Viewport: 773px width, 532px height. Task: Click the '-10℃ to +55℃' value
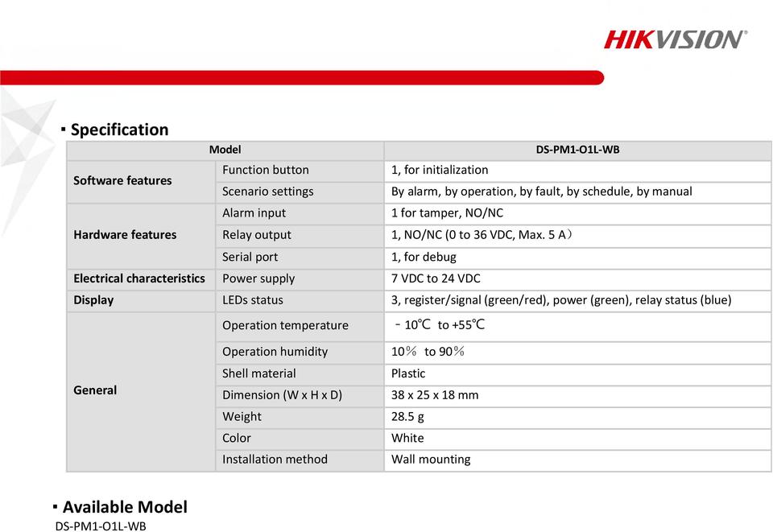tap(440, 325)
